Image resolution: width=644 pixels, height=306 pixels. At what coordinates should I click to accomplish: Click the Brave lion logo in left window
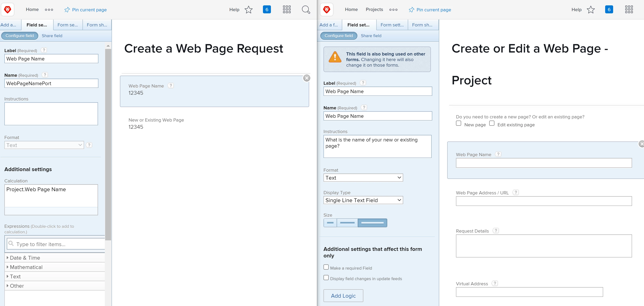pos(8,10)
